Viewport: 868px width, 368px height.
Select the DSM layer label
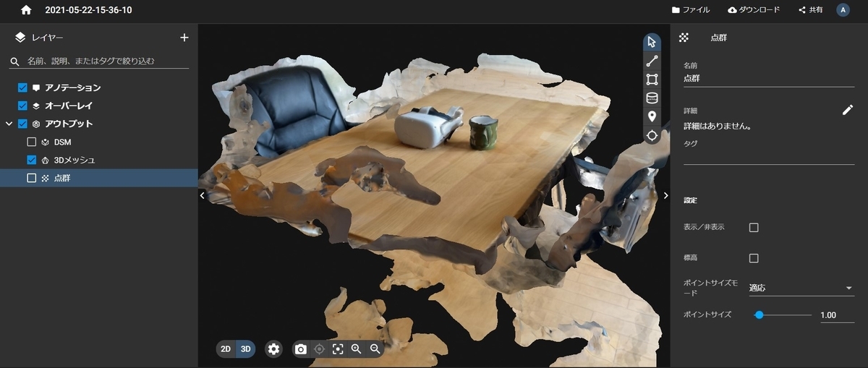click(62, 142)
